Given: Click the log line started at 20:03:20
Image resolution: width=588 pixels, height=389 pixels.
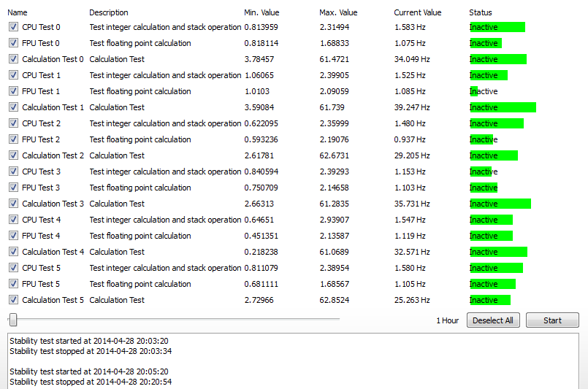Looking at the screenshot, I should click(89, 341).
